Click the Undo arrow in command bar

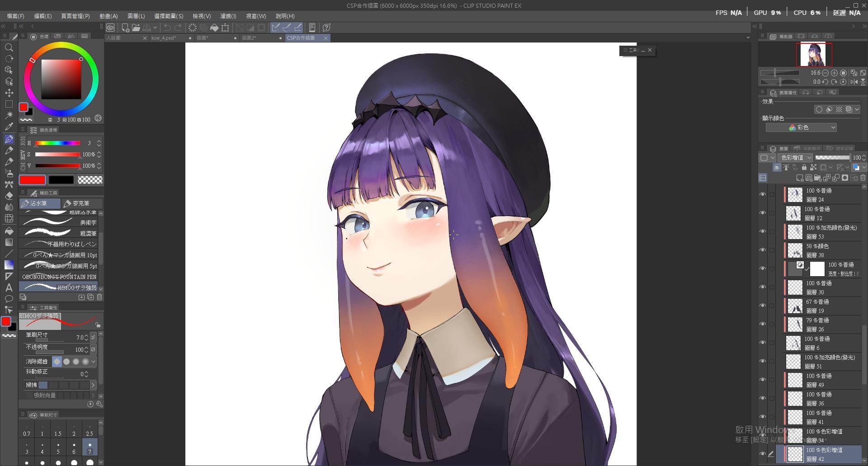[167, 28]
